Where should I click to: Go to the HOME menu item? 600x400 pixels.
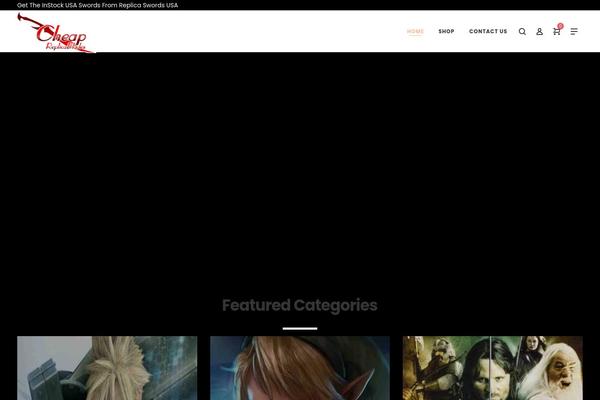click(415, 31)
